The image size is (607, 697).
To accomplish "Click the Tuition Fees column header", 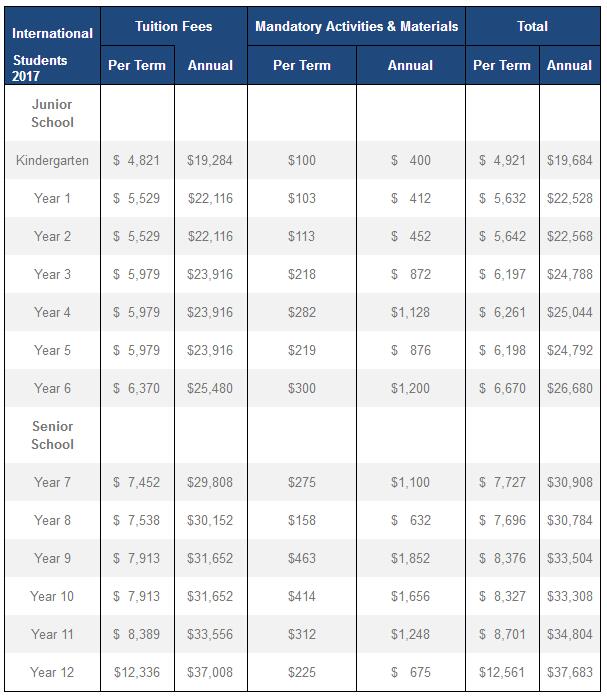I will point(173,26).
